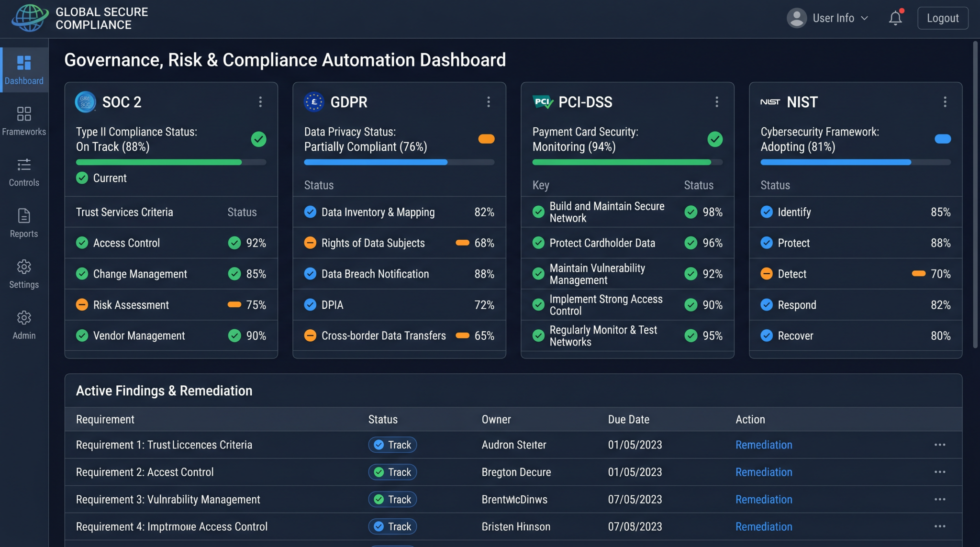
Task: Go to Dashboard in the sidebar
Action: (24, 70)
